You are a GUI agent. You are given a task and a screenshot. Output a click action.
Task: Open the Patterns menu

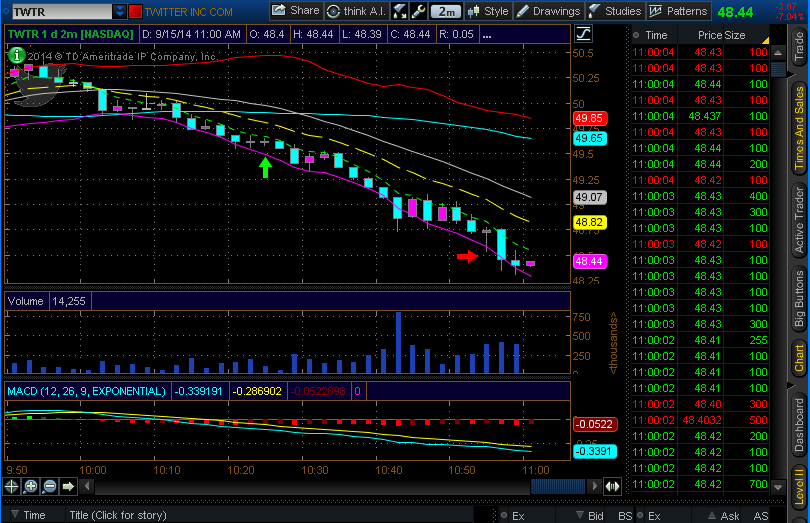coord(678,11)
